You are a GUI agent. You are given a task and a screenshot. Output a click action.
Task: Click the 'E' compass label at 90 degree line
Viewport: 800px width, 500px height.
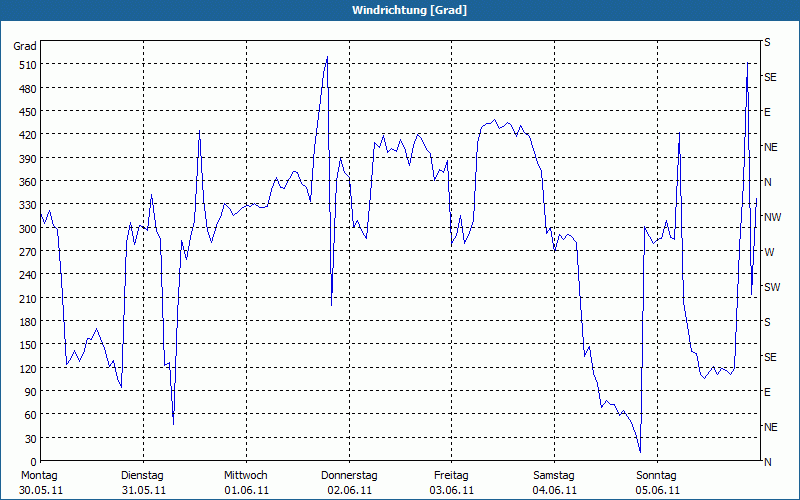[767, 392]
